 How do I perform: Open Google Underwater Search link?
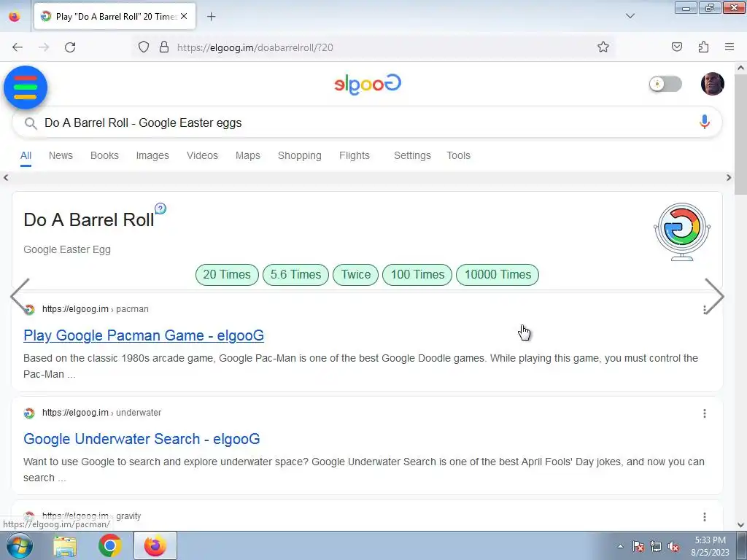click(x=142, y=439)
